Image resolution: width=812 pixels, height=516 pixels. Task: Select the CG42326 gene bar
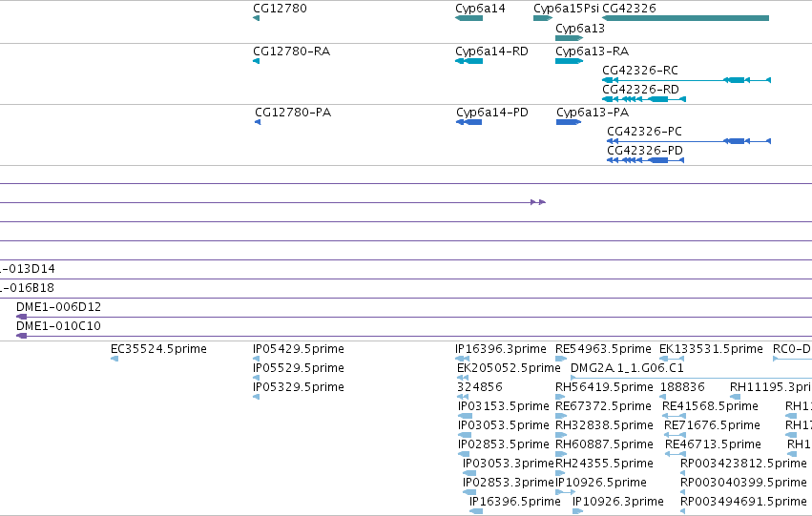tap(685, 18)
